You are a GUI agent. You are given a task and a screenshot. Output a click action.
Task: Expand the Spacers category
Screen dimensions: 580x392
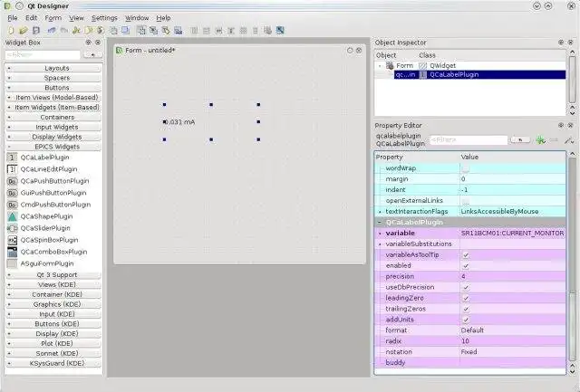pos(53,78)
